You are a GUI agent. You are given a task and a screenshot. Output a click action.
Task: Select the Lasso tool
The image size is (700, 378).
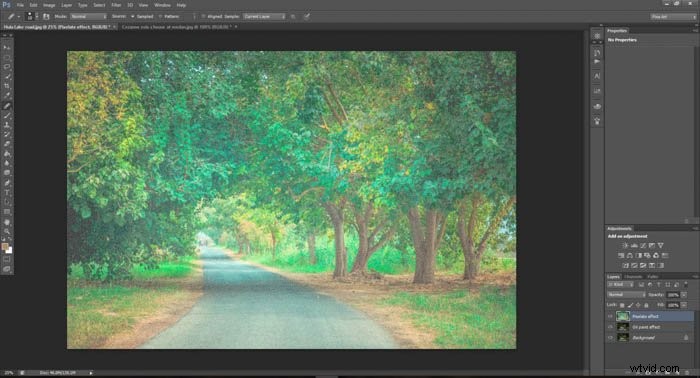pos(7,66)
